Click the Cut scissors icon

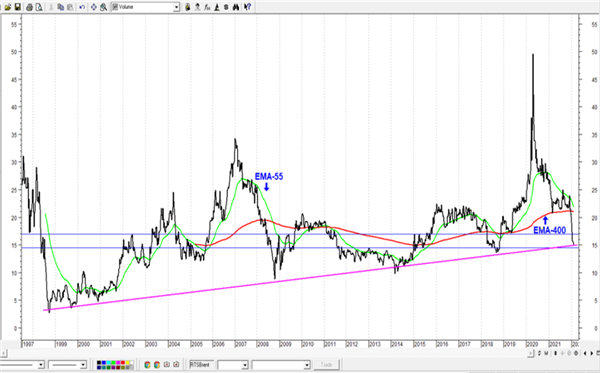coord(51,7)
